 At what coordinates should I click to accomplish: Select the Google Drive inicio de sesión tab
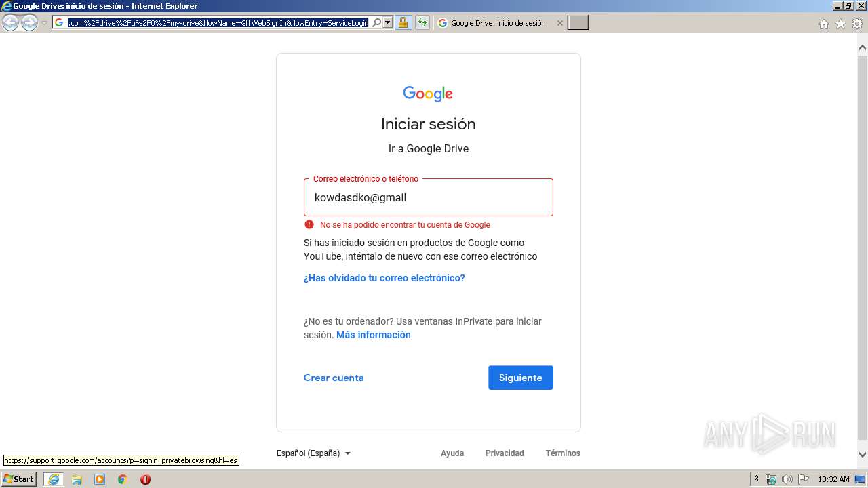click(x=498, y=23)
